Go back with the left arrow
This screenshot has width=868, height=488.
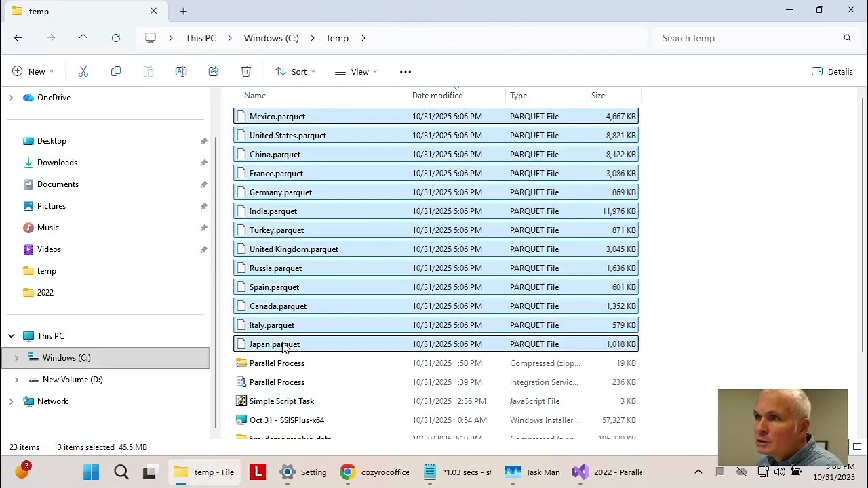point(18,38)
